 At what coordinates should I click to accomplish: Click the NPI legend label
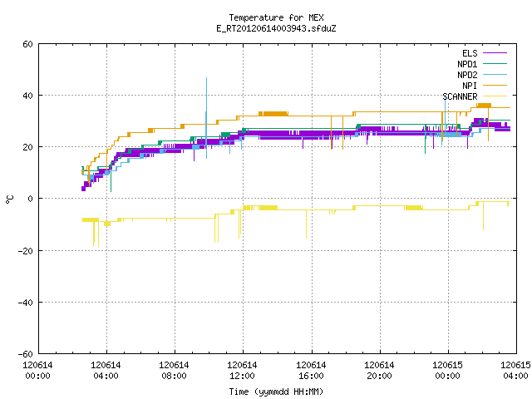coord(470,86)
